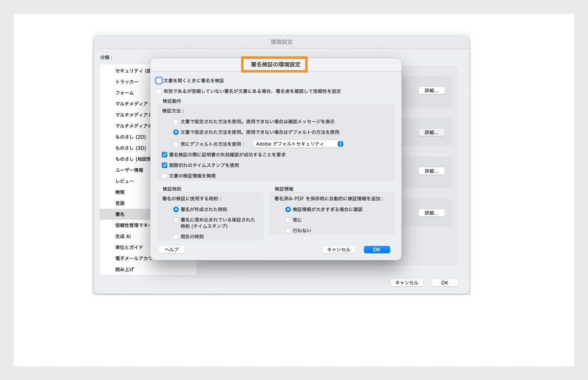
Task: Enable signature verification when opening documents
Action: pyautogui.click(x=159, y=79)
